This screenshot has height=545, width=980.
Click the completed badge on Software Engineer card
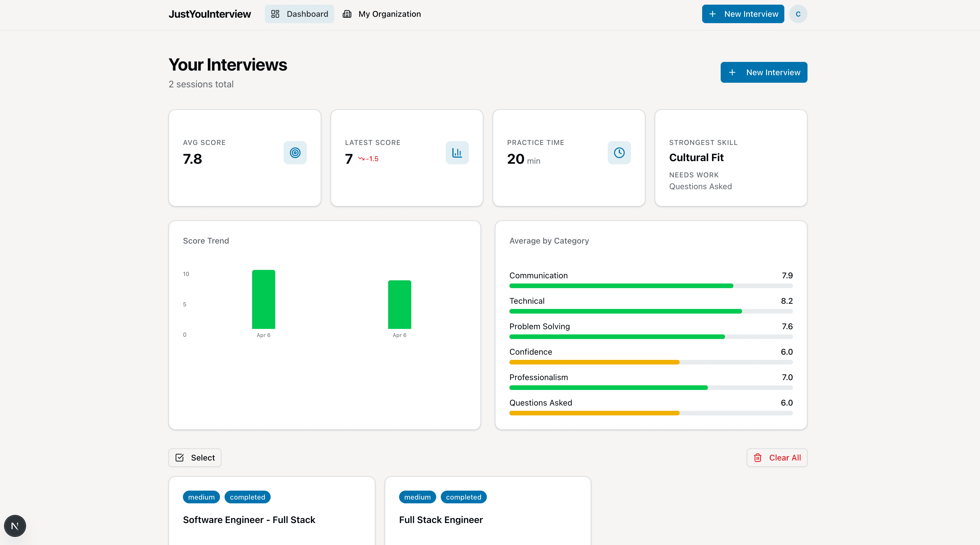(x=247, y=497)
